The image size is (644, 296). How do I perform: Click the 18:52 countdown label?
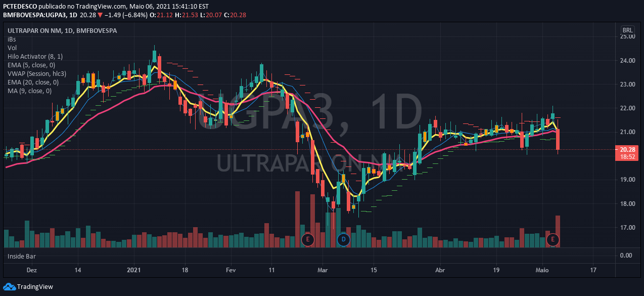pos(627,157)
